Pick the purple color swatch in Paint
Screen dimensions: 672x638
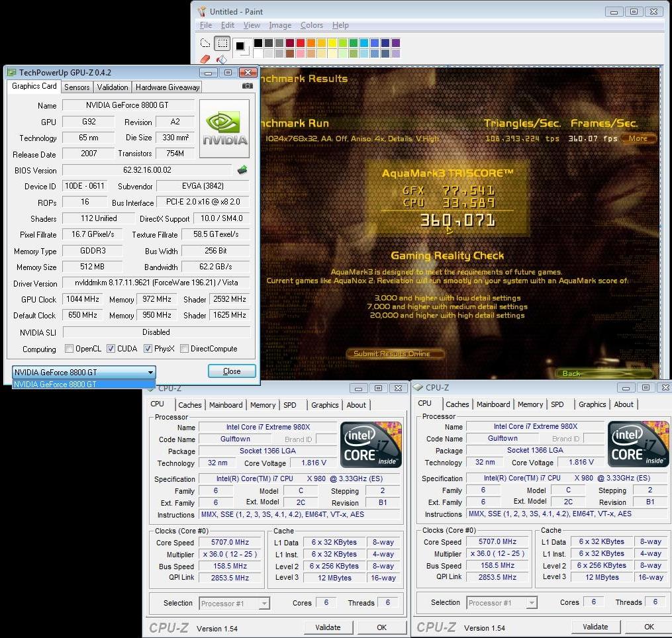[395, 43]
